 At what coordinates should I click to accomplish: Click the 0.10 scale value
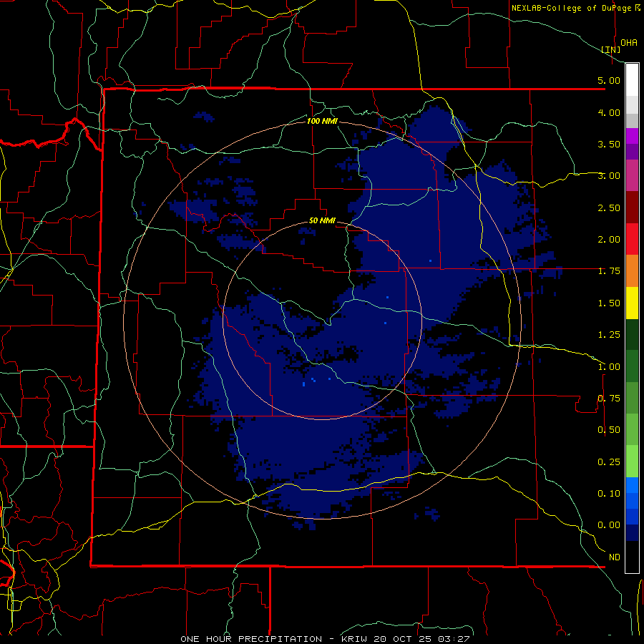click(x=609, y=494)
